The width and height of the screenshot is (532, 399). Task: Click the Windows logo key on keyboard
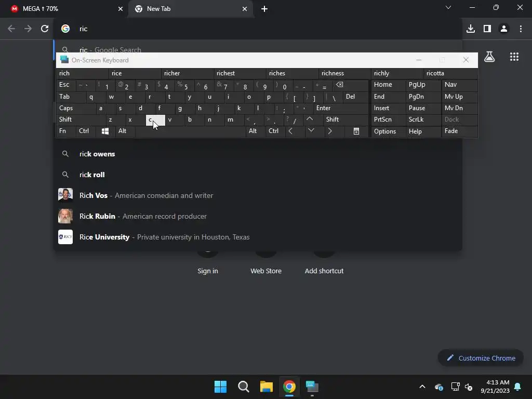[105, 131]
